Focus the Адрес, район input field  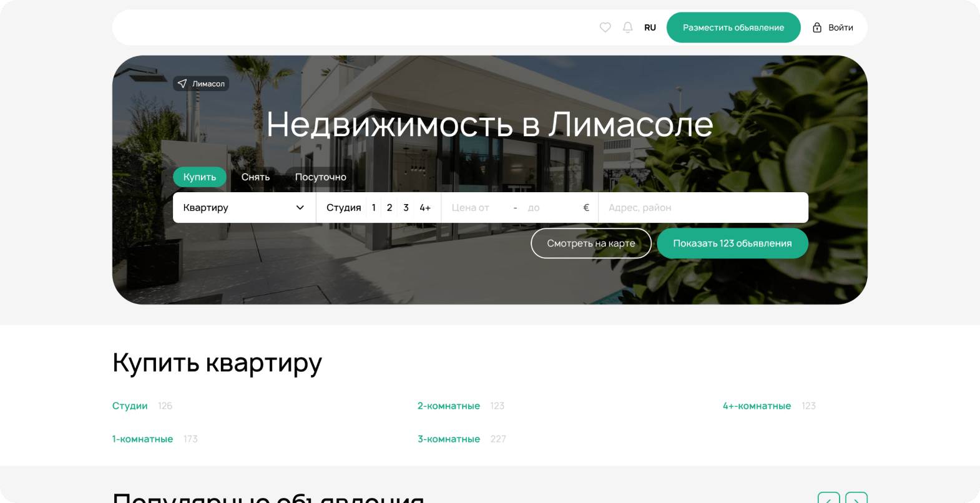[703, 208]
